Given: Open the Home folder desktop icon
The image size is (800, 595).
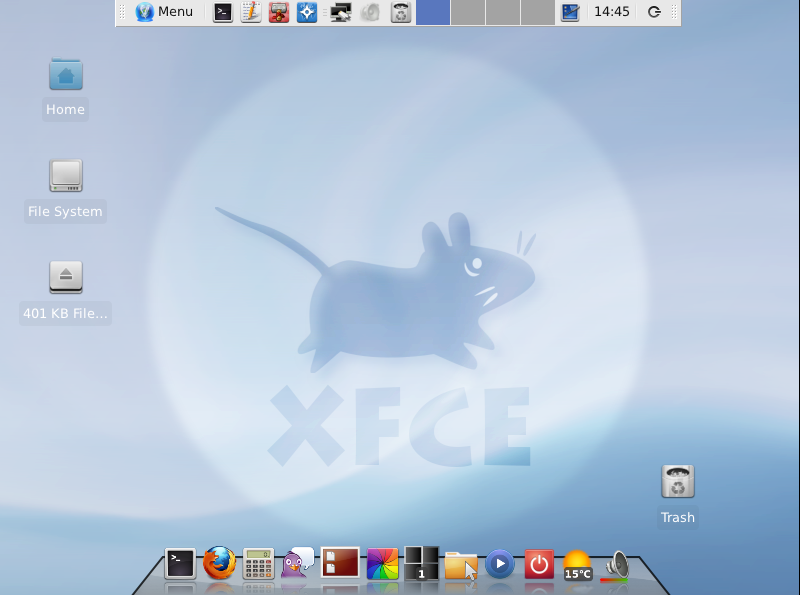Looking at the screenshot, I should click(66, 74).
